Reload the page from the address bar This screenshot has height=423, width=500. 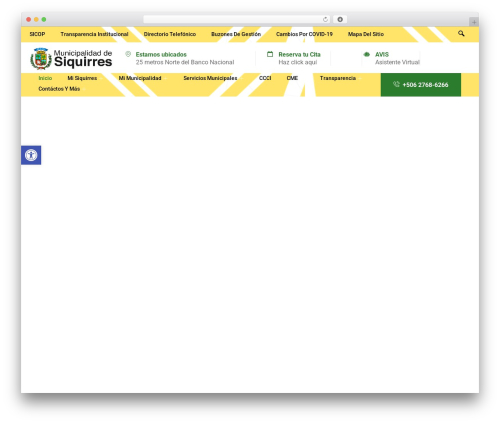click(x=325, y=19)
